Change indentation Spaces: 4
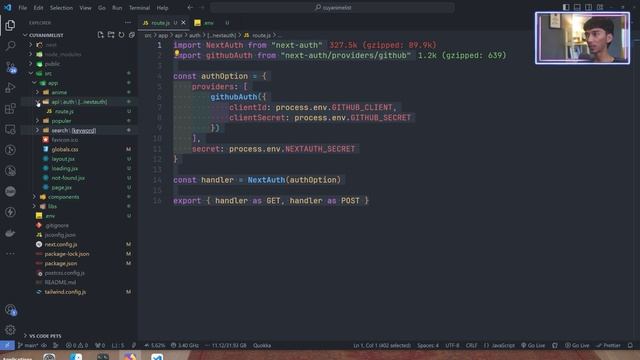Image resolution: width=640 pixels, height=360 pixels. click(x=428, y=345)
